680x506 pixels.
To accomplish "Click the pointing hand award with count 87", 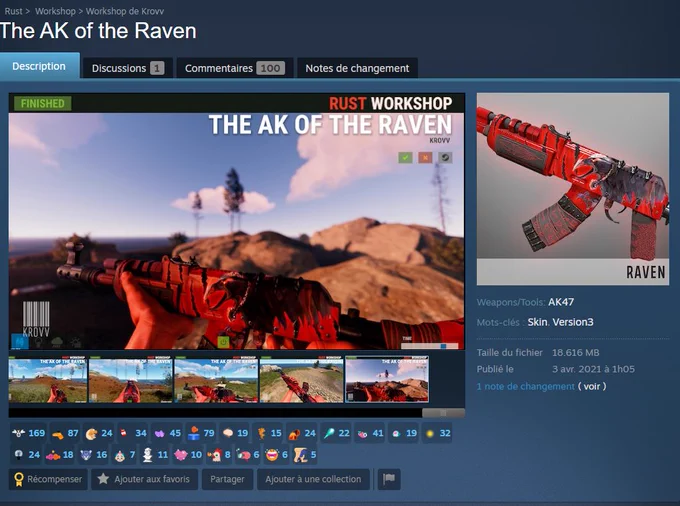I will [65, 433].
